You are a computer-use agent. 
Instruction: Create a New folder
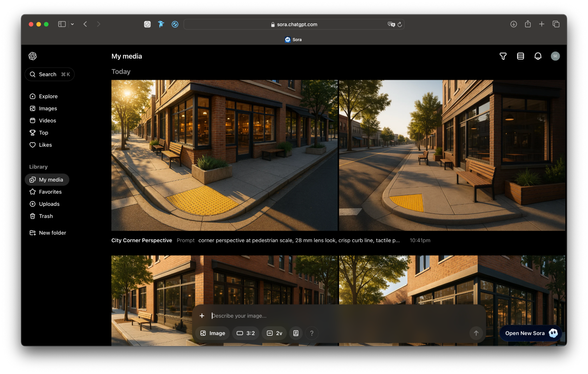52,233
